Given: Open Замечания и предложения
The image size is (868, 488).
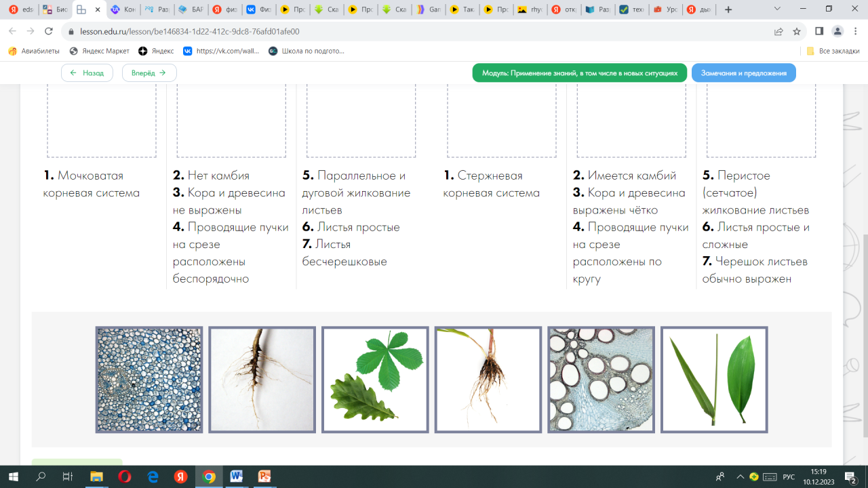Looking at the screenshot, I should [x=743, y=73].
